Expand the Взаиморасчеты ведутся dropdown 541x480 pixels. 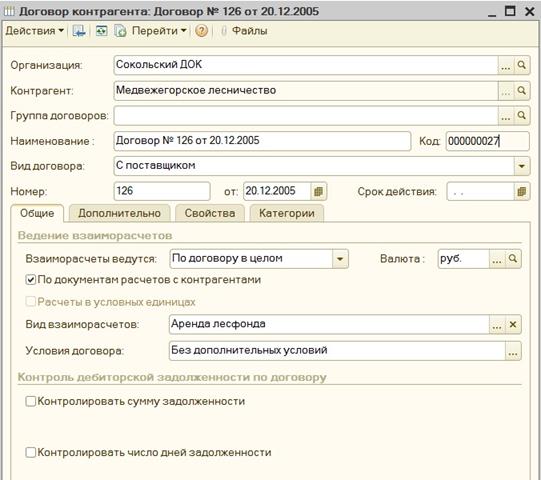point(340,258)
